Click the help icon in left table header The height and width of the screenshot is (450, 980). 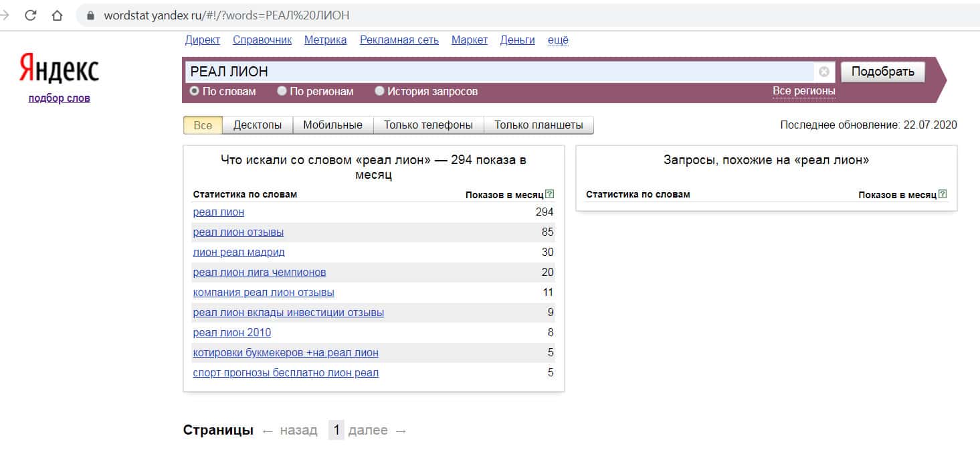click(x=550, y=194)
